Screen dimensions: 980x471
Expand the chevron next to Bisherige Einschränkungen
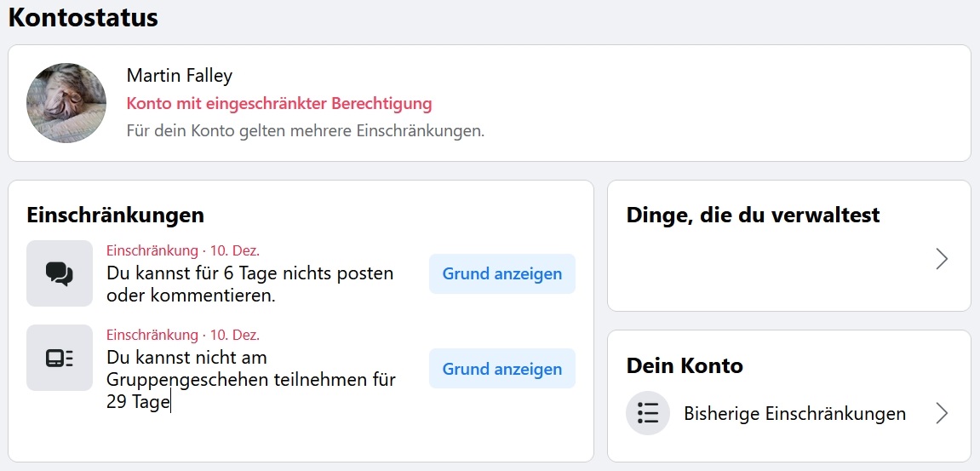[x=941, y=414]
